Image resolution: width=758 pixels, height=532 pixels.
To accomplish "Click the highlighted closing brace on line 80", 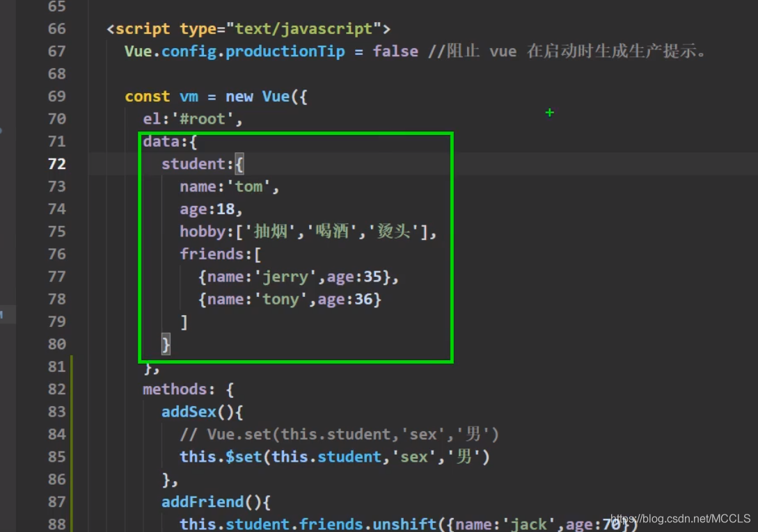I will click(x=166, y=344).
